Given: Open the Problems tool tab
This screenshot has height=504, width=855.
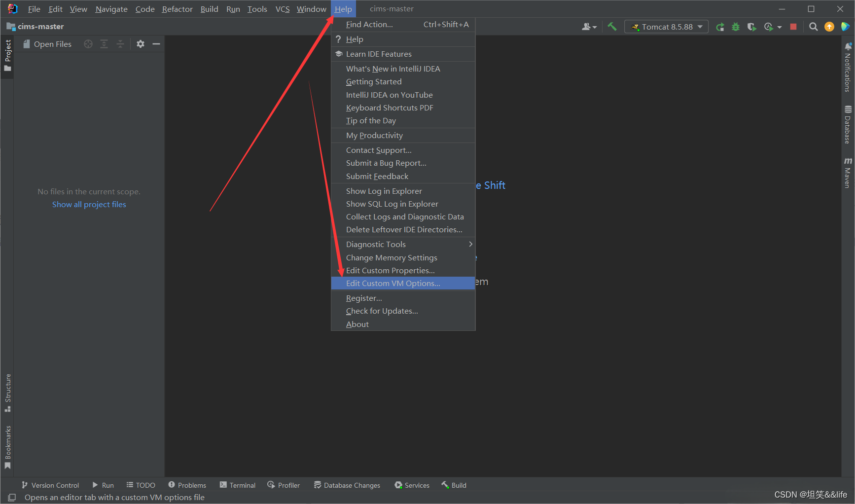Looking at the screenshot, I should (x=187, y=485).
